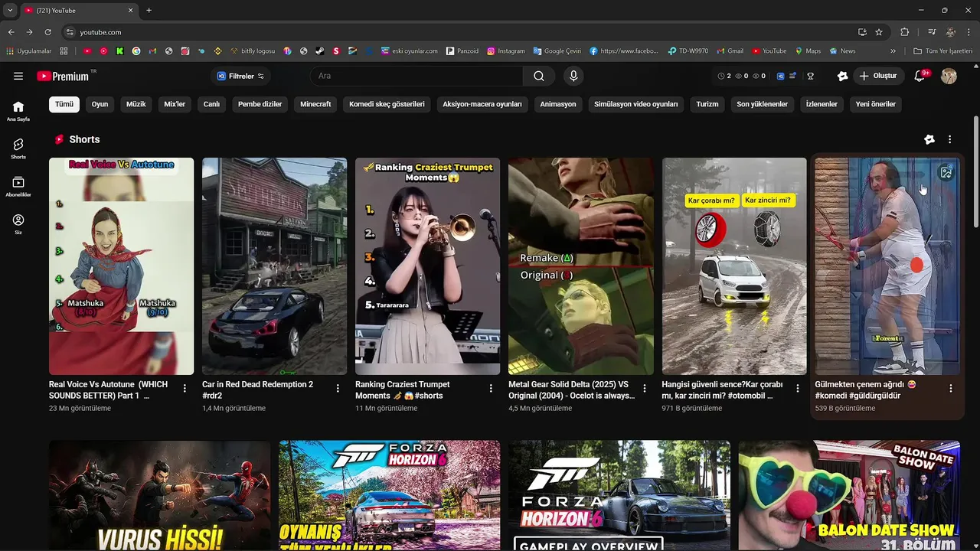Click the sparkle icon in Shorts header
Viewport: 980px width, 551px height.
(929, 139)
